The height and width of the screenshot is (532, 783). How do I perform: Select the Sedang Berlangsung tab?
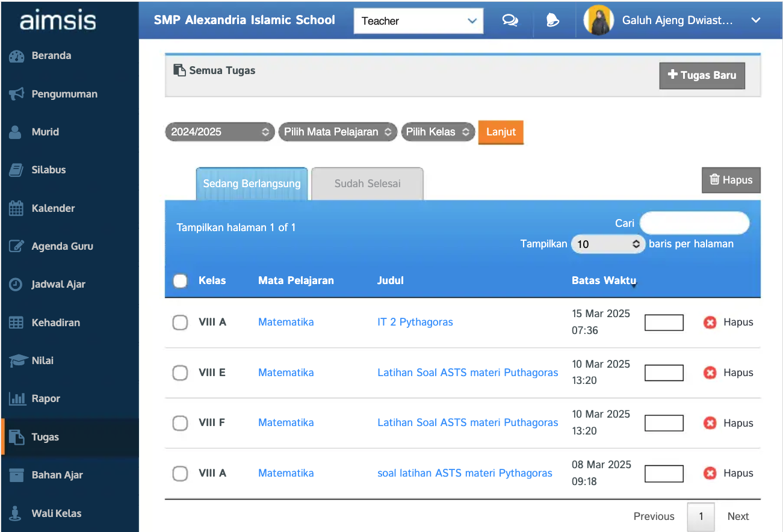(252, 184)
